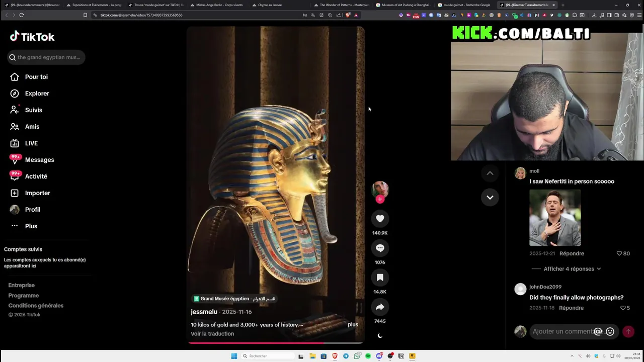
Task: Switch to the boursedecommerce browser tab
Action: coord(32,5)
